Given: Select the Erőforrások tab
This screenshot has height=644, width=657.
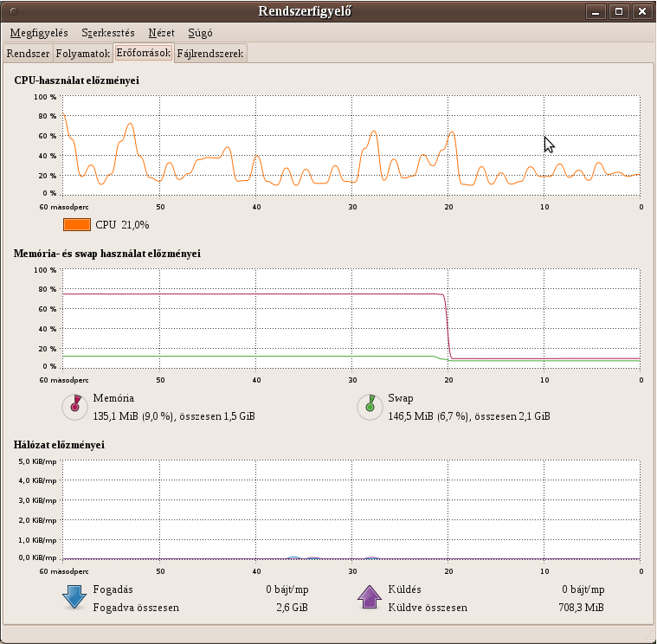Looking at the screenshot, I should coord(144,53).
